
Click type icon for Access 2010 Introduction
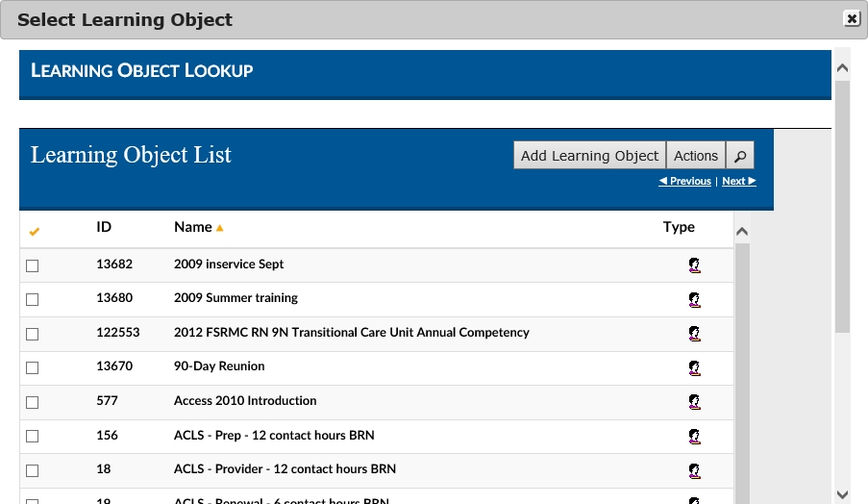point(694,402)
